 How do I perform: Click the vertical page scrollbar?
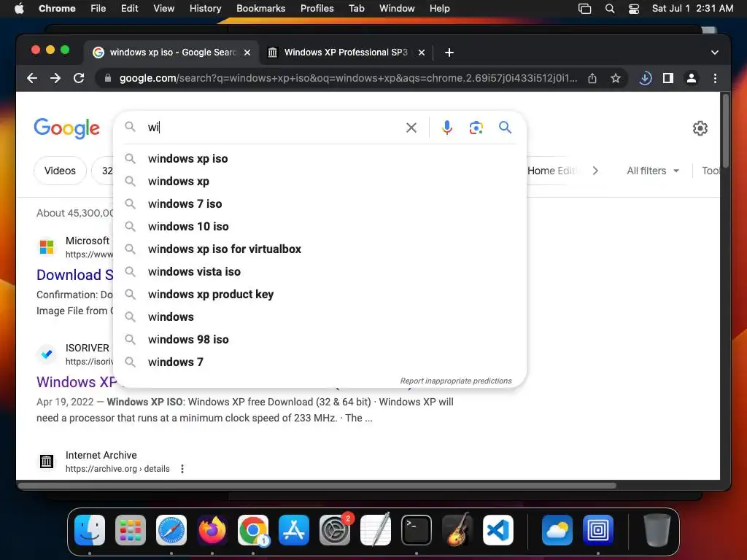[726, 131]
